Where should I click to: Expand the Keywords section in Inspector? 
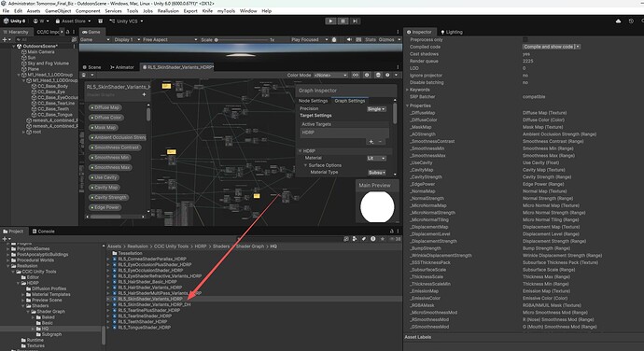pyautogui.click(x=407, y=90)
